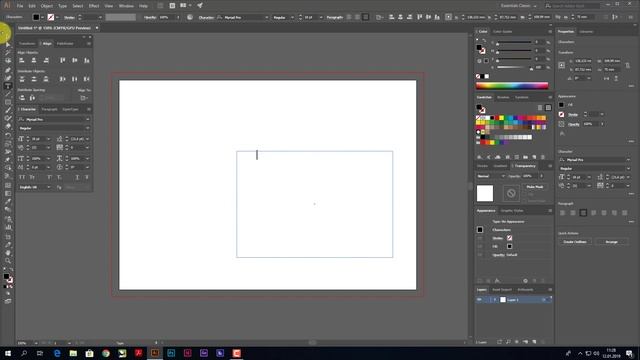Click Vertical Align Top in Align panel
Image resolution: width=640 pixels, height=360 pixels.
tap(62, 60)
